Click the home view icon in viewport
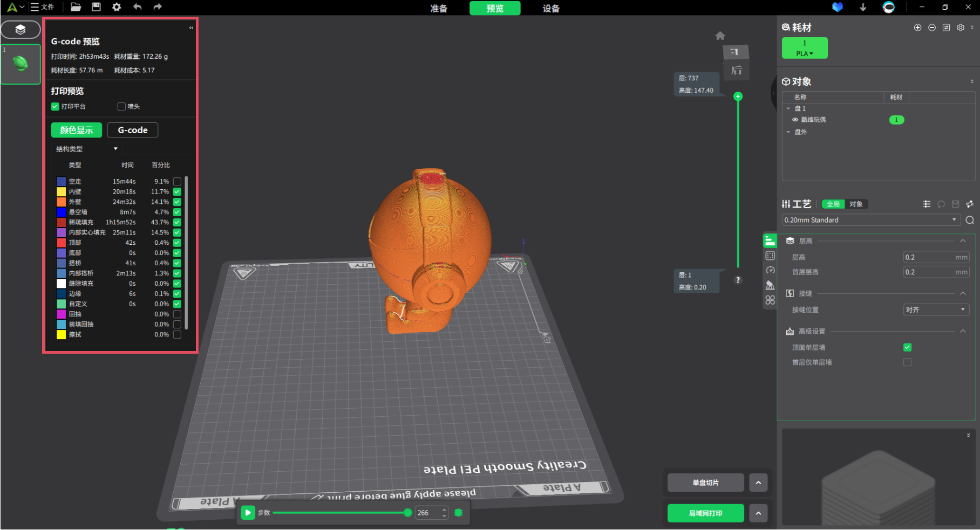980x530 pixels. pyautogui.click(x=720, y=36)
